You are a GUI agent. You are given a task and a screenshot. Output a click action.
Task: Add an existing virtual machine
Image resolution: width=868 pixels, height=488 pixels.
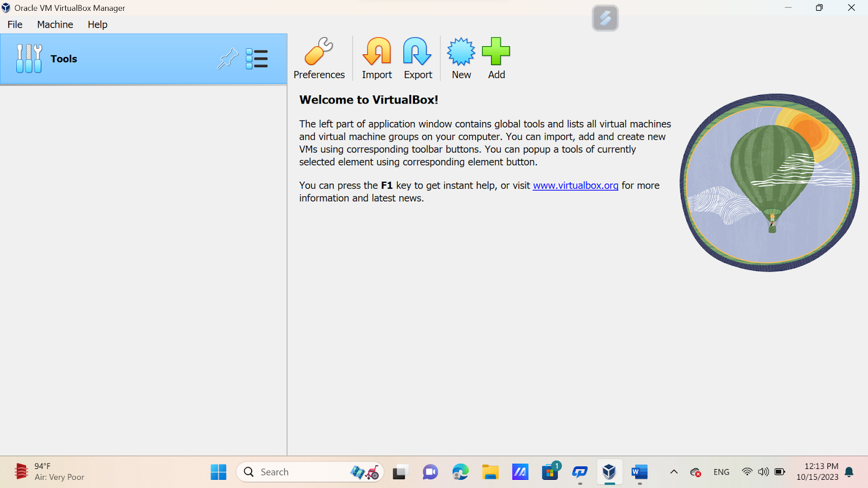click(x=496, y=59)
